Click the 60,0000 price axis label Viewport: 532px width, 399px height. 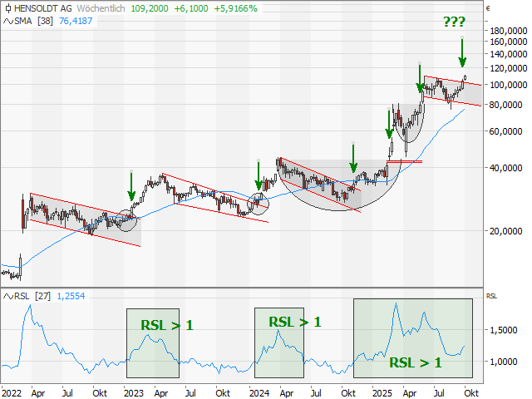505,131
